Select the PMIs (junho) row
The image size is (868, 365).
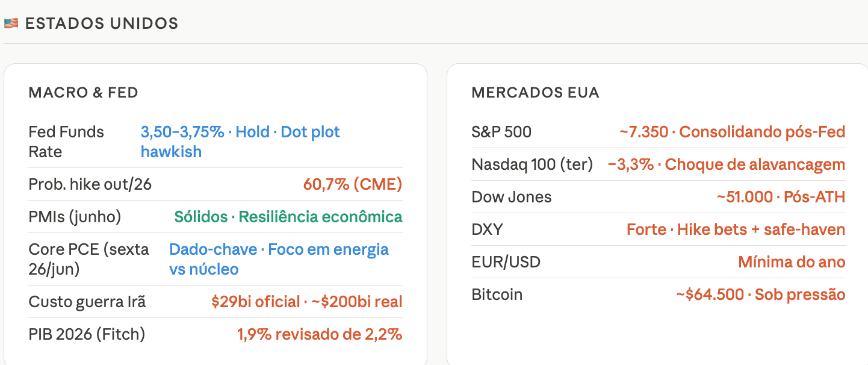click(215, 217)
